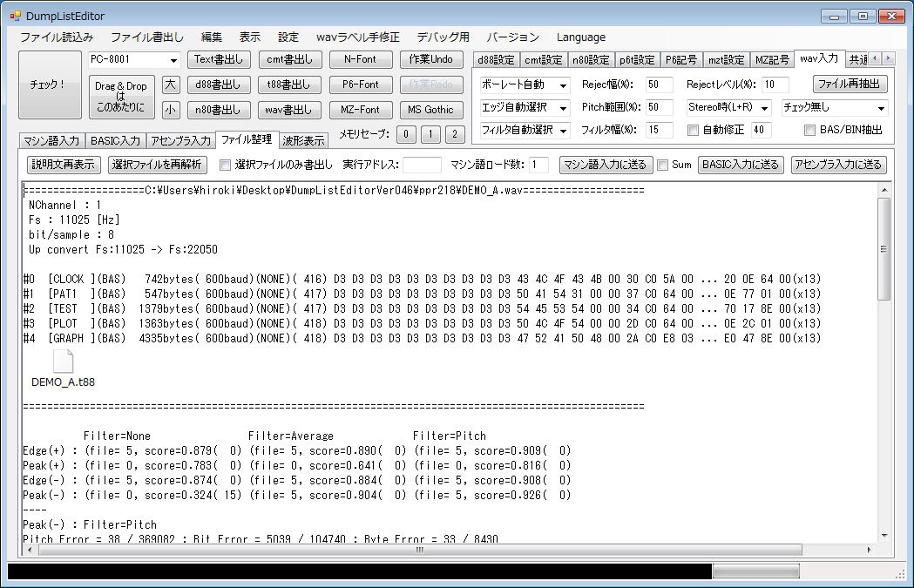The width and height of the screenshot is (914, 588).
Task: Select the d88設定 tab
Action: [x=496, y=60]
